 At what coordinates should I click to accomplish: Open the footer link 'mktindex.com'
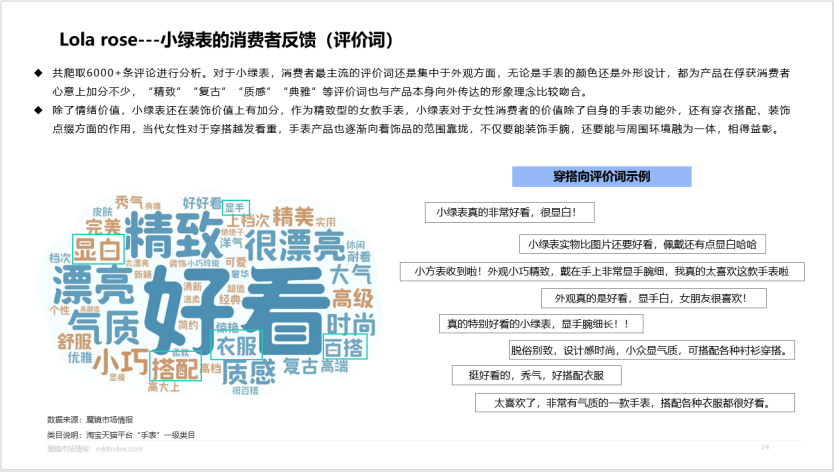119,449
